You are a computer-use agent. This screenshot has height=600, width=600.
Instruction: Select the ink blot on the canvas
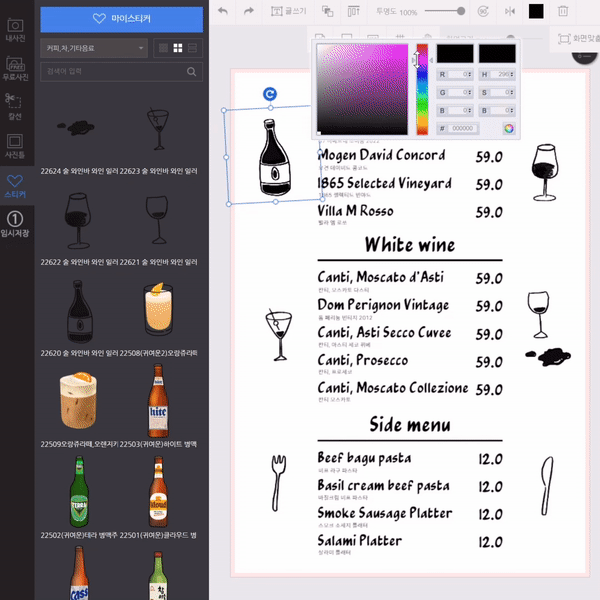pos(548,356)
